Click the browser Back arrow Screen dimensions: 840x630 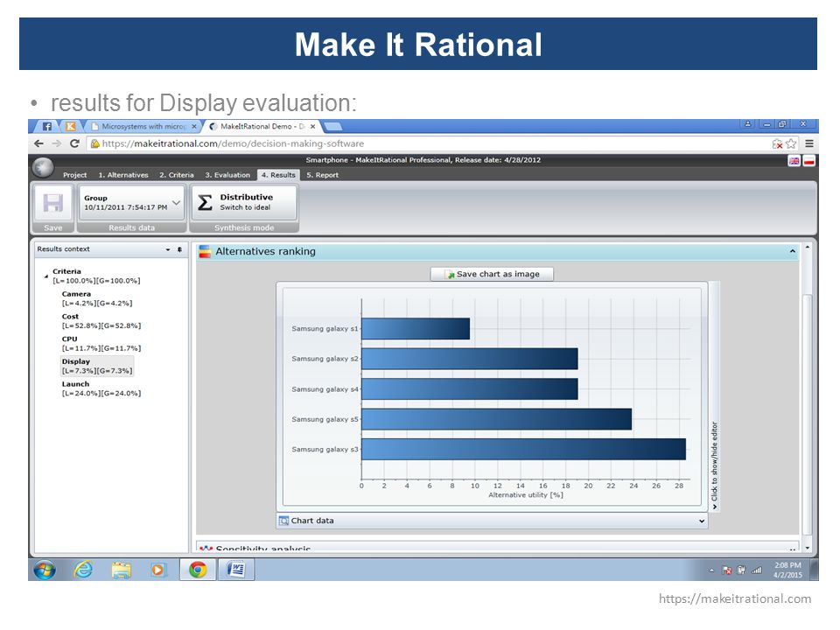[x=38, y=143]
